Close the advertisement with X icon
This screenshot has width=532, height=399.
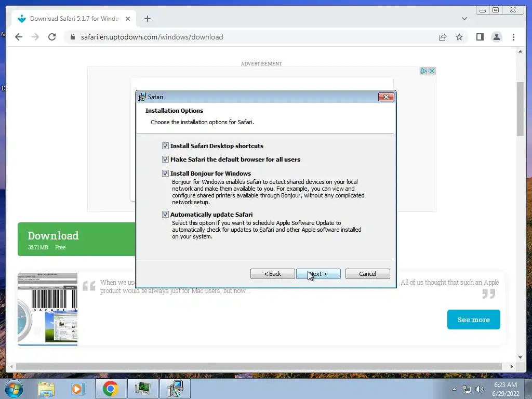pos(432,71)
